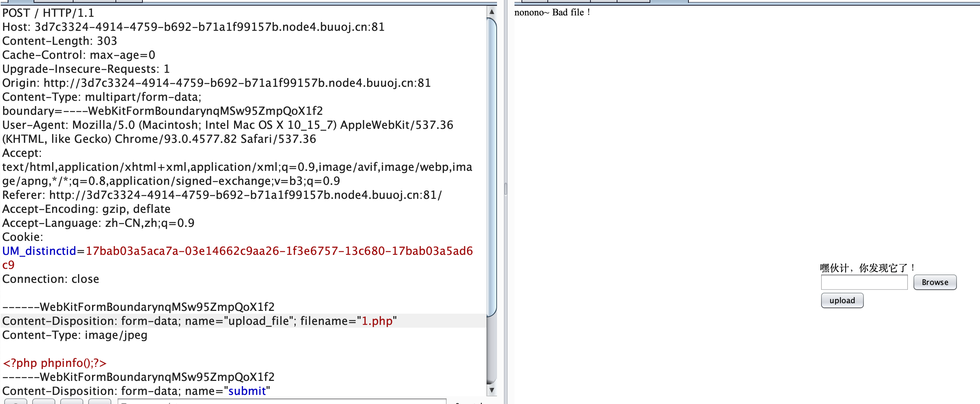Click the file path input next to Browse
This screenshot has width=980, height=404.
[x=864, y=282]
